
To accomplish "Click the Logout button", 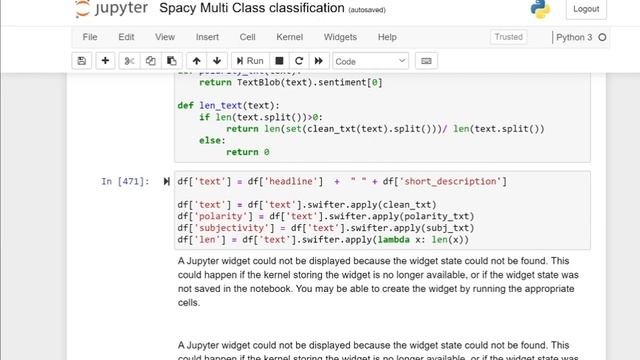I will [x=586, y=9].
